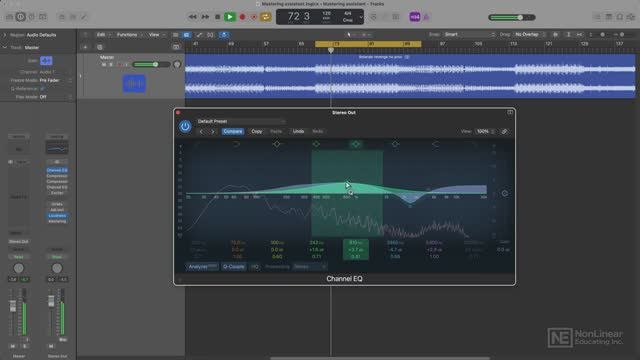
Task: Open the Browsers icon at top right
Action: pyautogui.click(x=631, y=17)
